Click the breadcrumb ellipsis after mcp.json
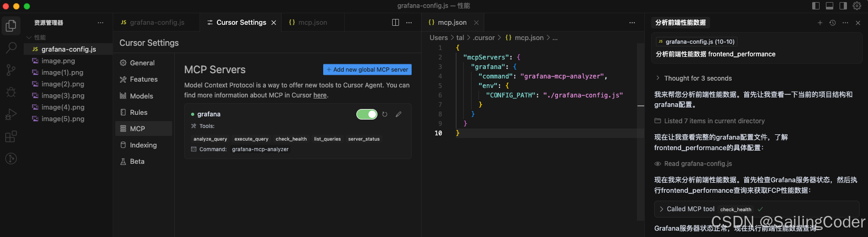 [555, 38]
